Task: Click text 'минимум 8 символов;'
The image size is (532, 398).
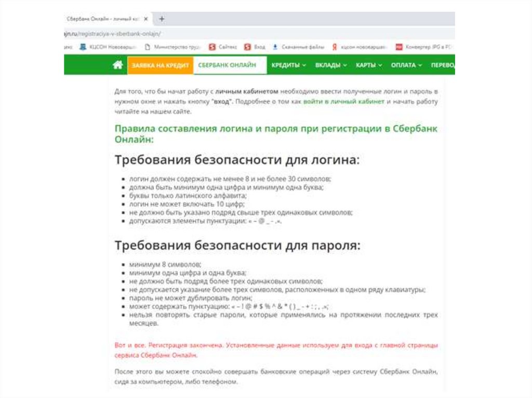Action: [165, 265]
